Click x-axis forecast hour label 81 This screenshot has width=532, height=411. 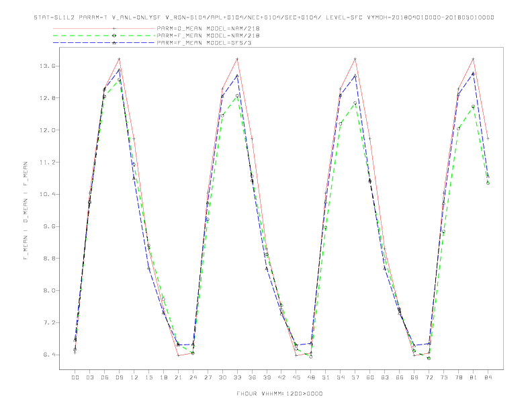tap(474, 377)
